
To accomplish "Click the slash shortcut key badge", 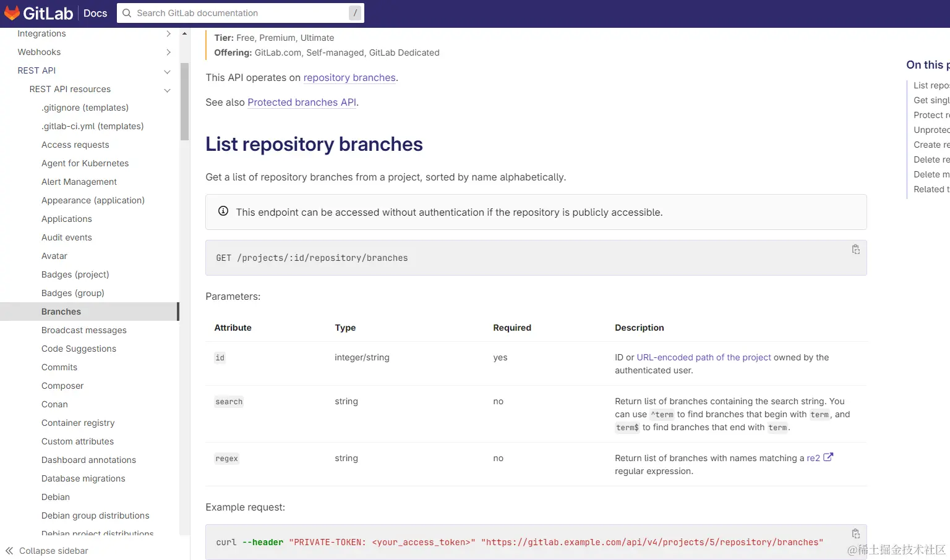I will click(x=355, y=13).
